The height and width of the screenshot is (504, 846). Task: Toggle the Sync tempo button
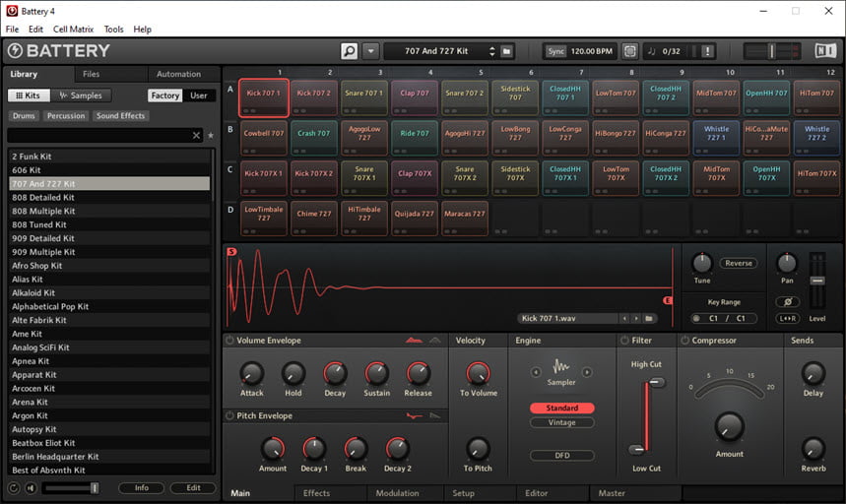555,51
